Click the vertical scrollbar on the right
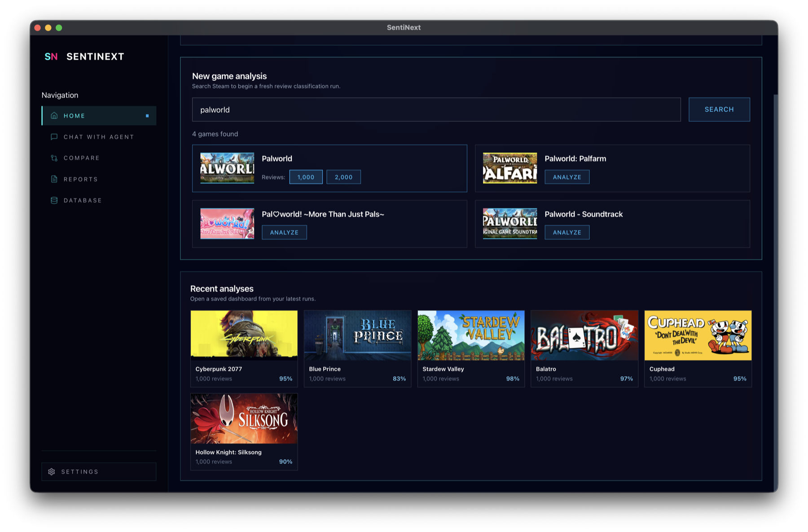The height and width of the screenshot is (532, 808). tap(775, 292)
